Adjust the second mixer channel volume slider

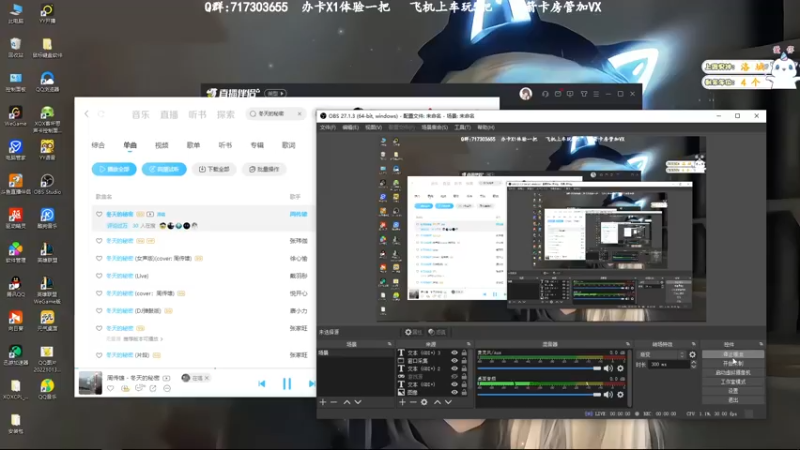(539, 394)
